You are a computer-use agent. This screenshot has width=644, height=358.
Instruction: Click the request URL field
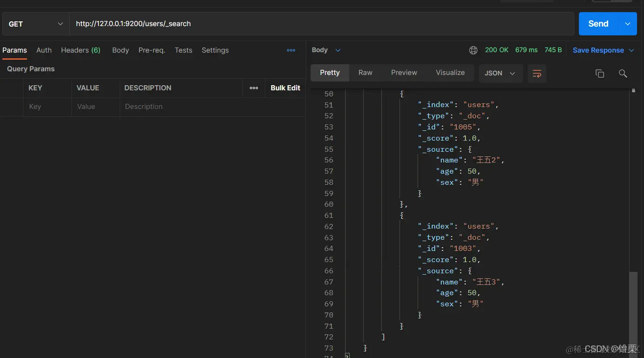coord(322,24)
